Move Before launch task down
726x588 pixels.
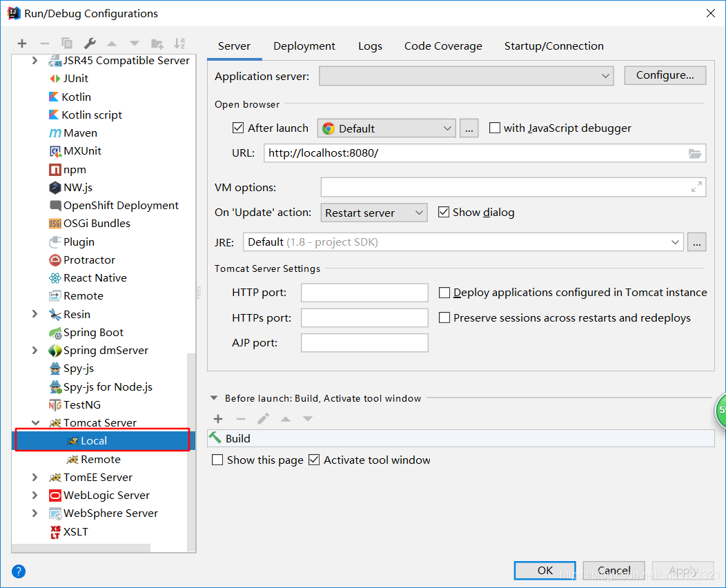[308, 419]
